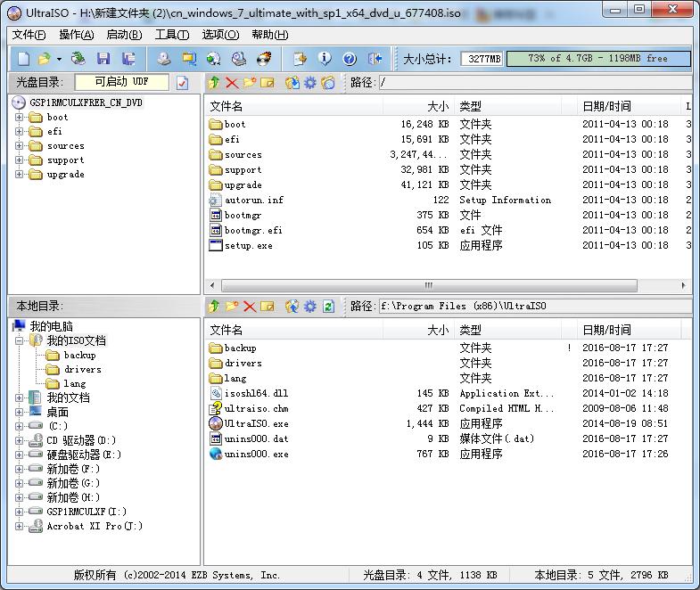Click the mount to virtual drive icon
Image resolution: width=700 pixels, height=590 pixels.
[x=239, y=59]
